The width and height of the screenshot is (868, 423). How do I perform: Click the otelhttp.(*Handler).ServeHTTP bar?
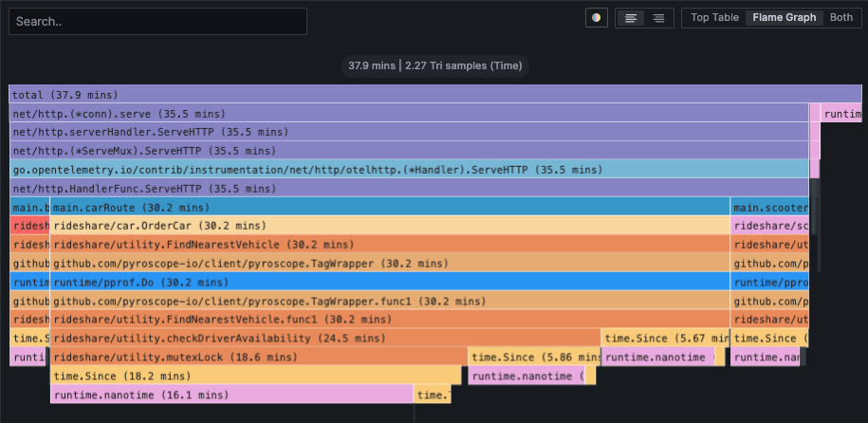[408, 170]
